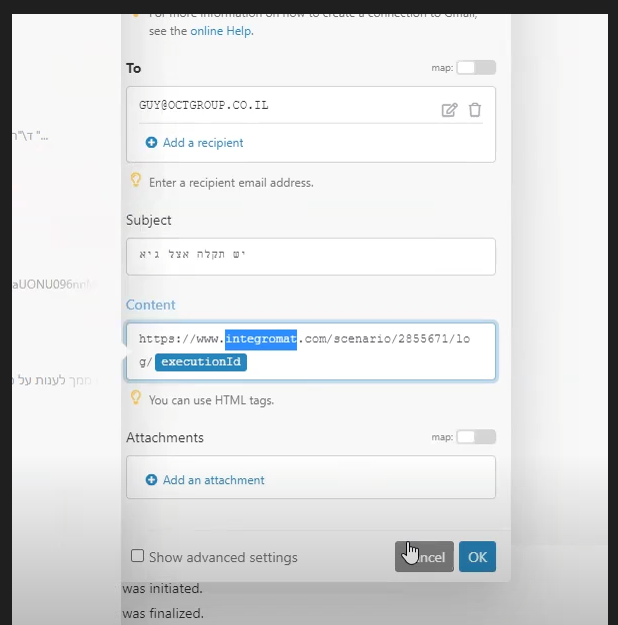
Task: Open the online Help link
Action: pyautogui.click(x=222, y=31)
